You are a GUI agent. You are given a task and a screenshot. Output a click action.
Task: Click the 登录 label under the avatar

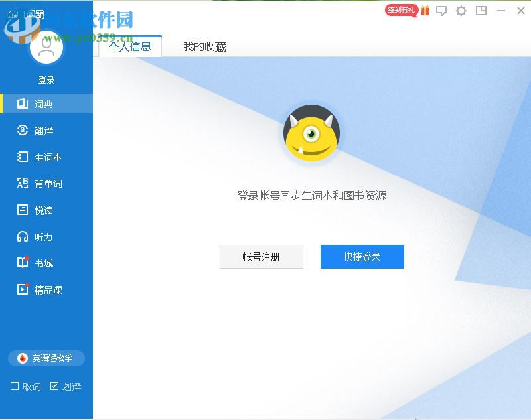click(x=46, y=80)
